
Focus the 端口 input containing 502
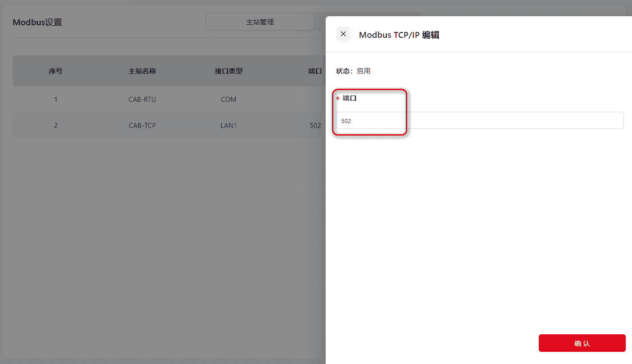click(480, 121)
